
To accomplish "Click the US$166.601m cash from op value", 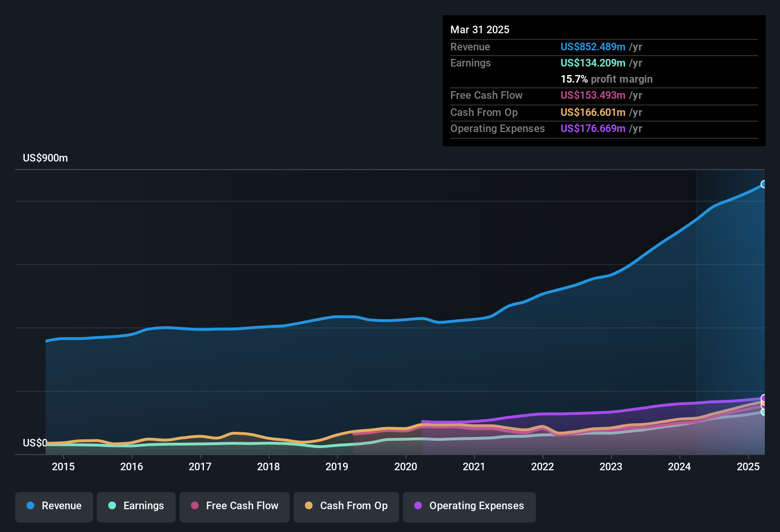I will [x=593, y=113].
